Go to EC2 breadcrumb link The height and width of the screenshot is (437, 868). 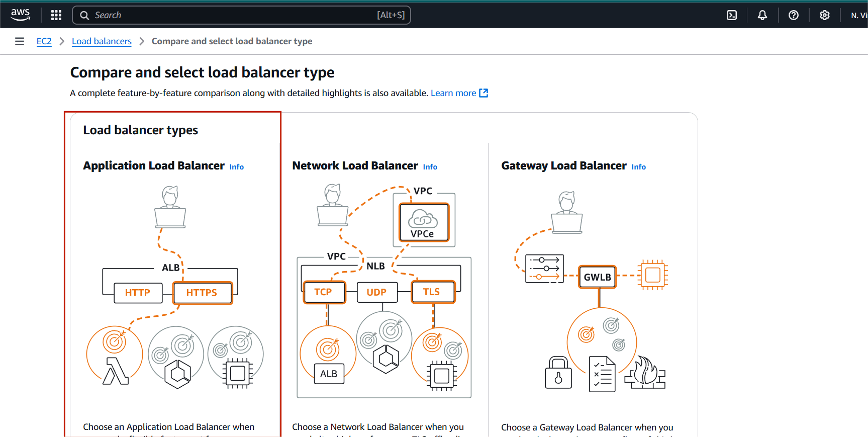point(44,41)
